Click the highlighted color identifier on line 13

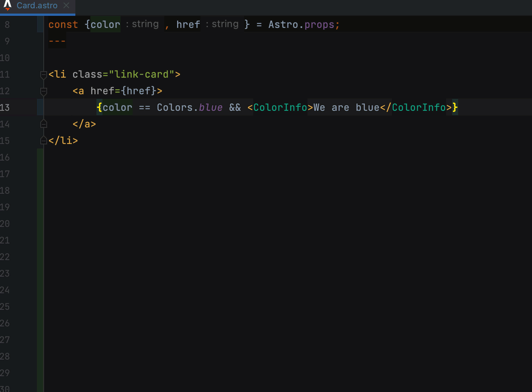click(x=117, y=107)
